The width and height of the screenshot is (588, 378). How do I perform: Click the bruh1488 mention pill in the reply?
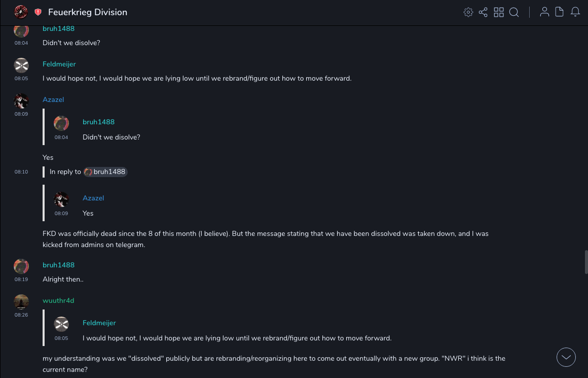point(105,172)
